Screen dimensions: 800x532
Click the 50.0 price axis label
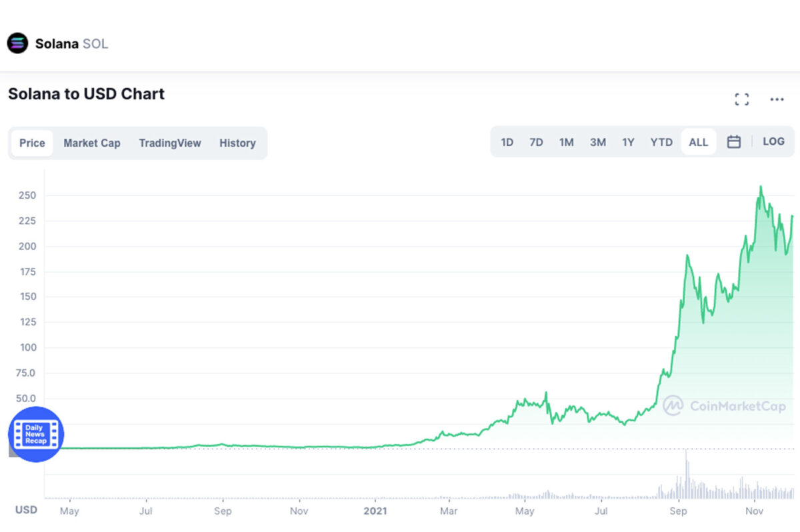pyautogui.click(x=26, y=398)
